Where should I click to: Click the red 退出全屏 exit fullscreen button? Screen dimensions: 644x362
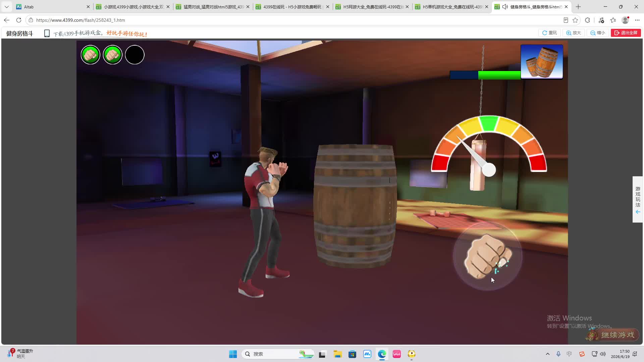(626, 33)
